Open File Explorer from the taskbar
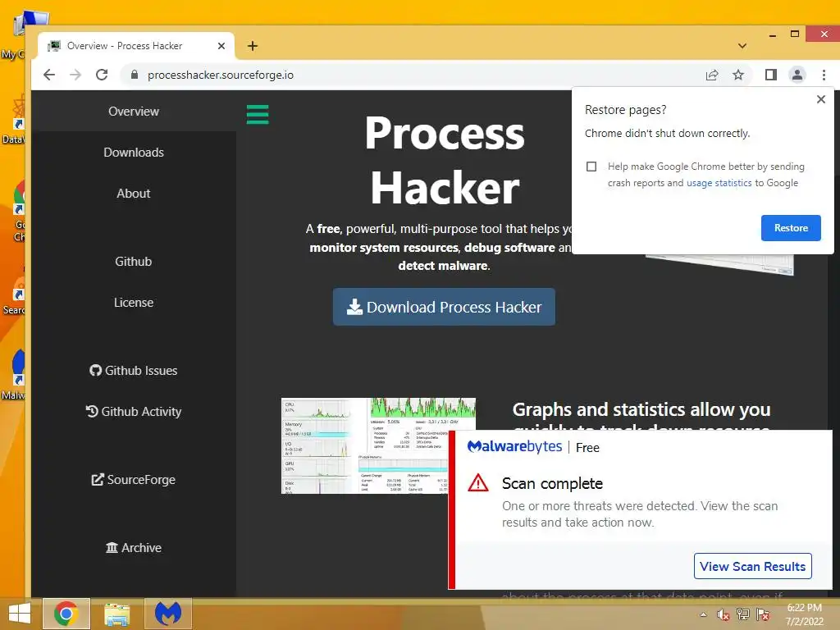Image resolution: width=840 pixels, height=630 pixels. point(116,614)
